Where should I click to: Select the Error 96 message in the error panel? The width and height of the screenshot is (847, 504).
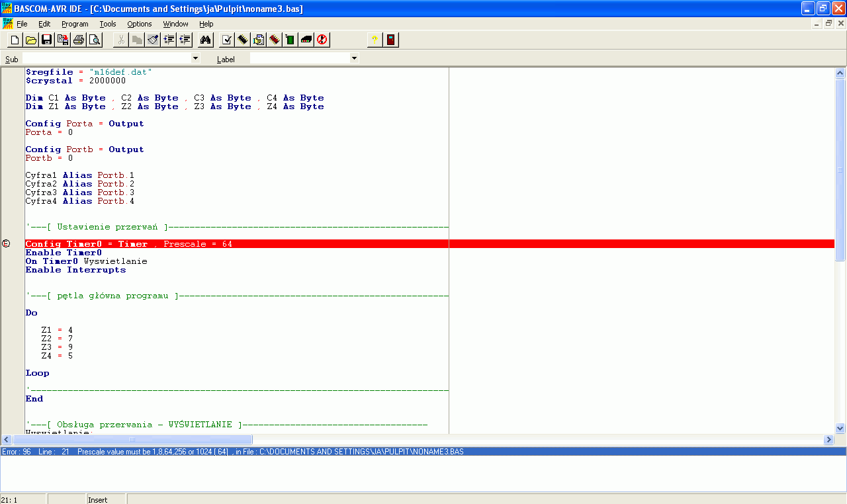(x=423, y=452)
